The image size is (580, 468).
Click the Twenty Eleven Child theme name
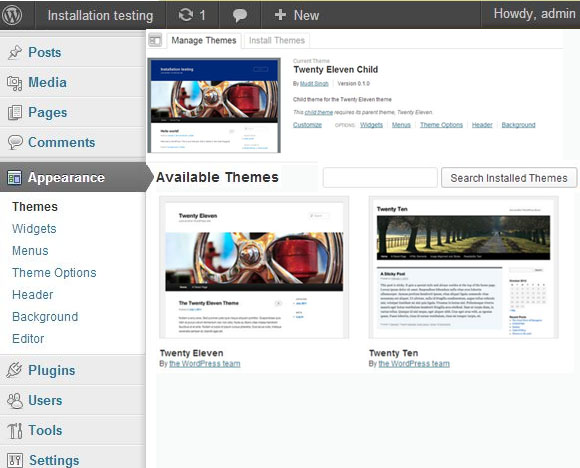[x=335, y=70]
